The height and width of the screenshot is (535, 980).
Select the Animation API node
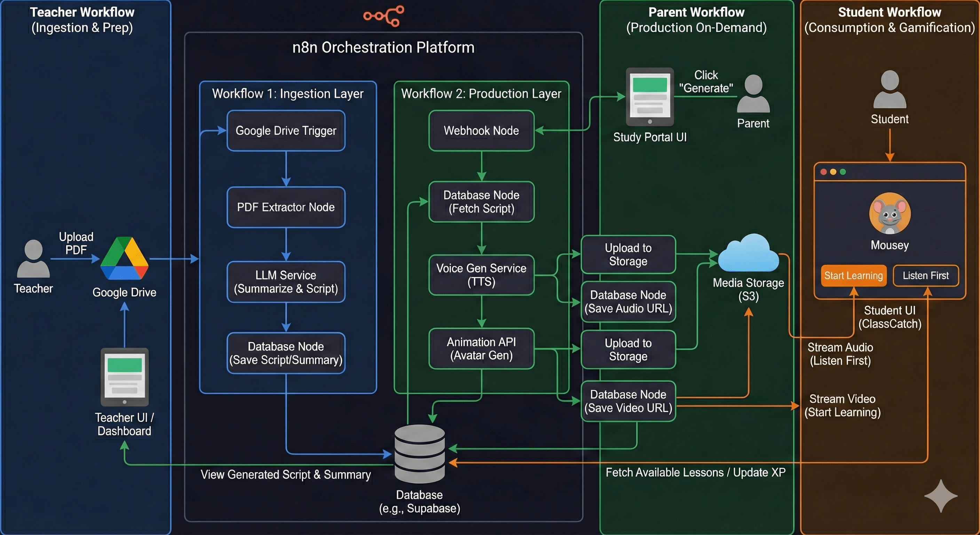click(x=481, y=348)
